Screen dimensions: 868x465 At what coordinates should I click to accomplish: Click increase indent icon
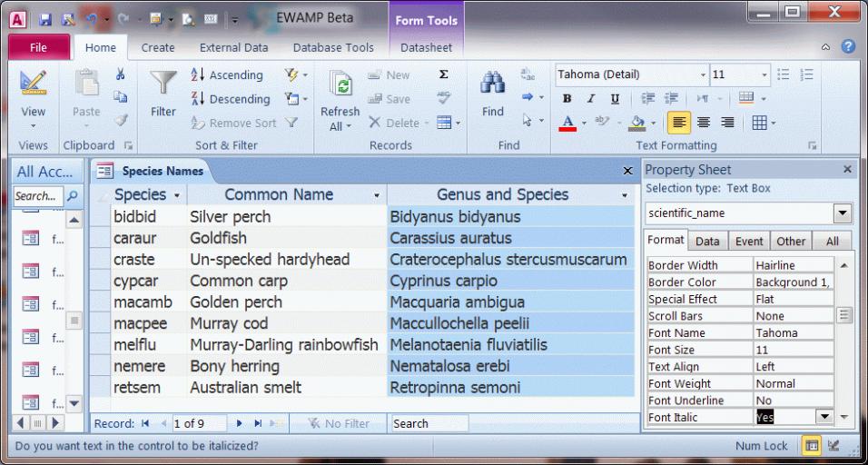pyautogui.click(x=671, y=98)
